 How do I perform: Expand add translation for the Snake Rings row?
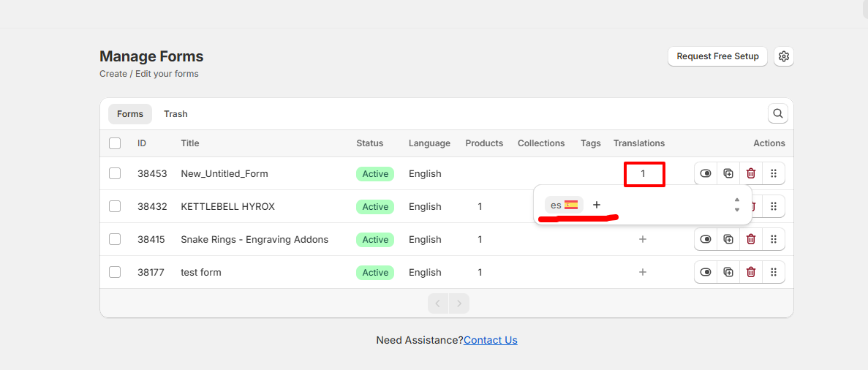click(643, 239)
